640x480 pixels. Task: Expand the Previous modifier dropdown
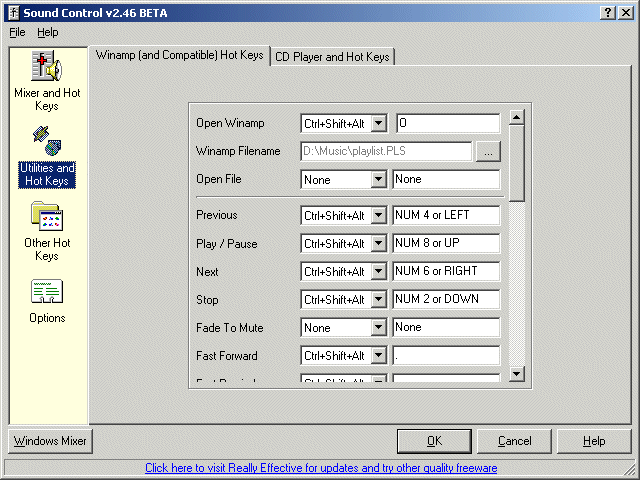tap(379, 215)
